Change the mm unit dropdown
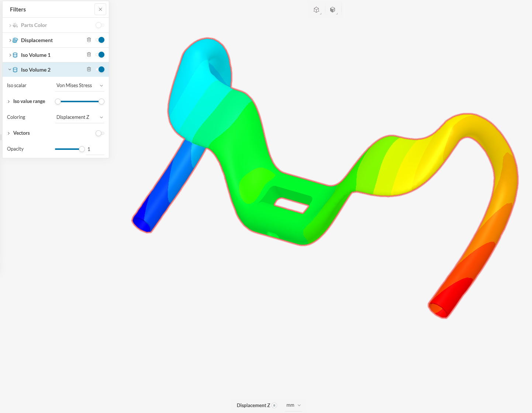This screenshot has height=413, width=532. point(294,405)
